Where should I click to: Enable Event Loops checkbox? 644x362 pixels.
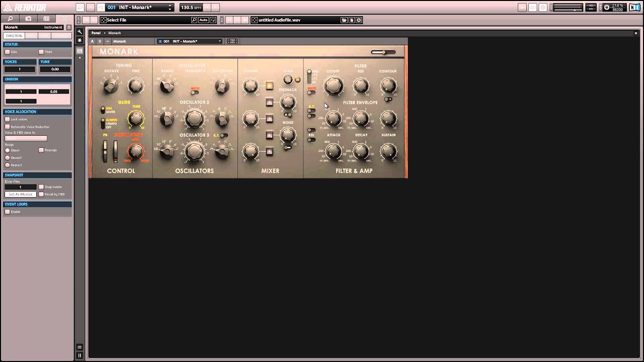pyautogui.click(x=7, y=212)
